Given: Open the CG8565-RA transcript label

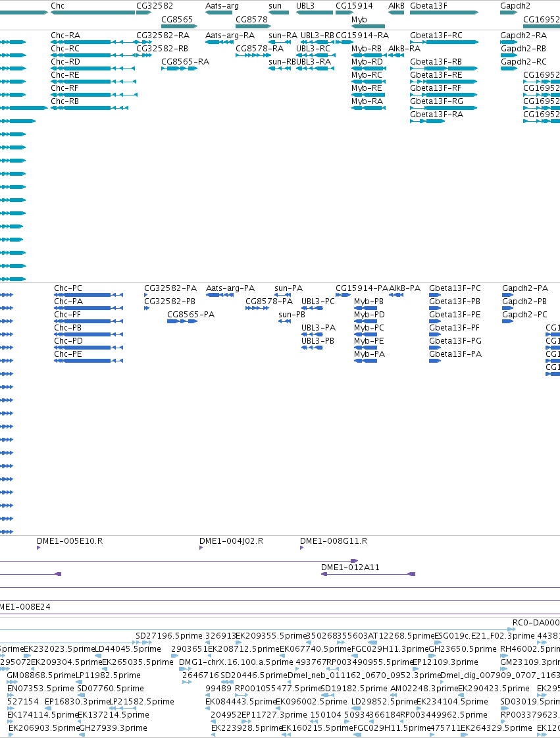Looking at the screenshot, I should click(x=186, y=62).
